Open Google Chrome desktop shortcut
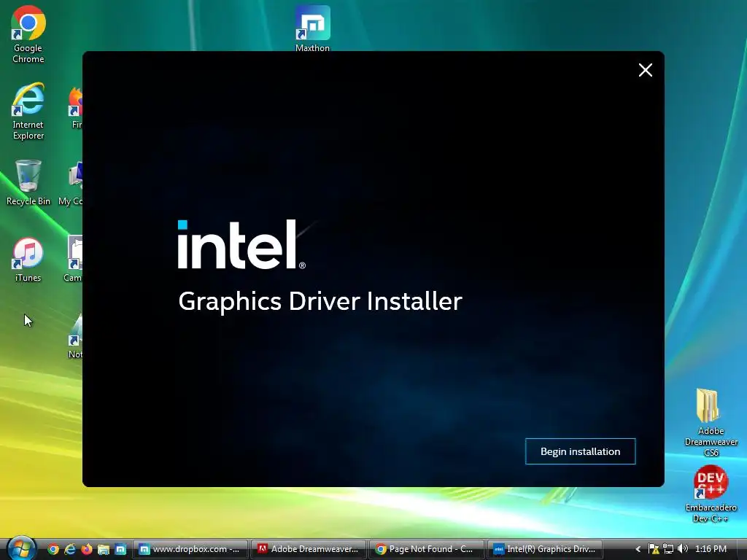This screenshot has width=747, height=560. (x=28, y=35)
